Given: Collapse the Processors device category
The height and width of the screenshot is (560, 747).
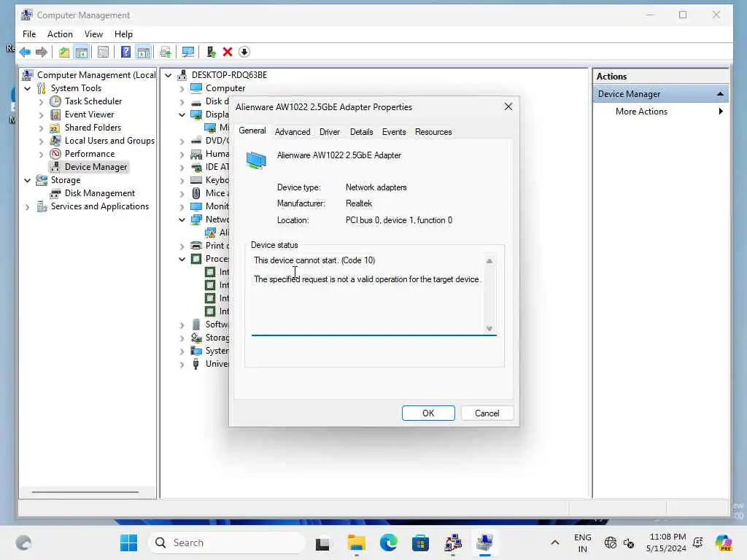Looking at the screenshot, I should (x=182, y=259).
